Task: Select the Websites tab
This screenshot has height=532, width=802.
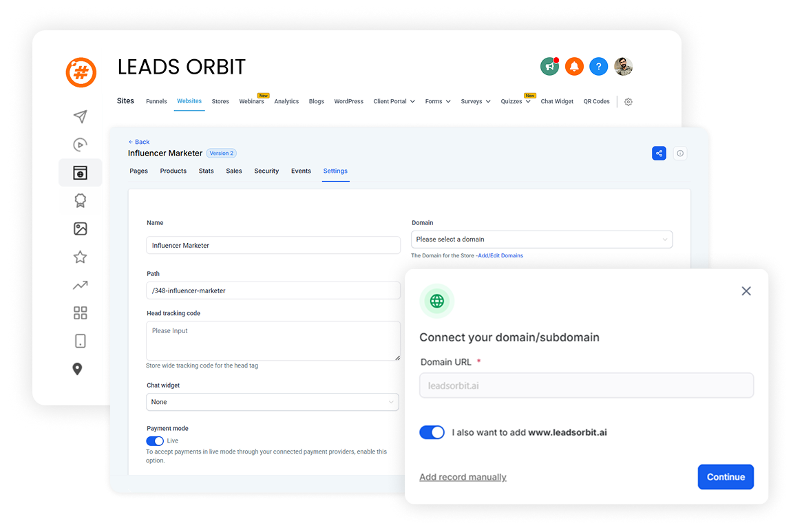Action: (189, 100)
